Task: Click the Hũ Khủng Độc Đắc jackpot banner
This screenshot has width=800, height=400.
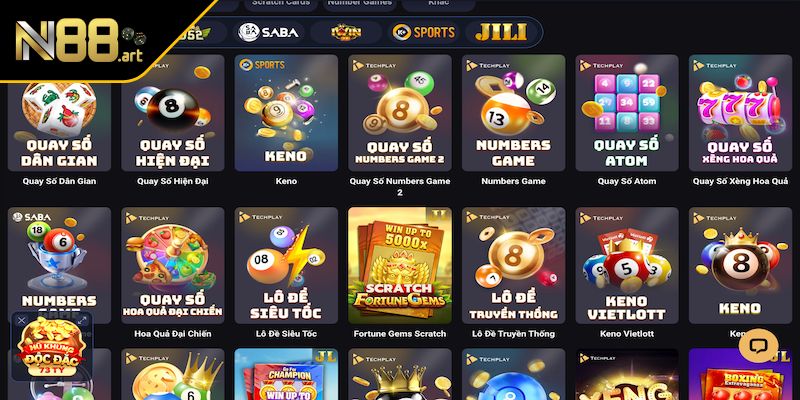Action: tap(52, 350)
